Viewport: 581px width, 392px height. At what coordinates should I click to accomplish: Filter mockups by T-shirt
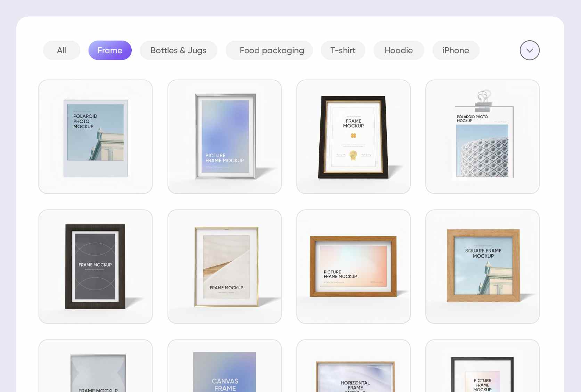coord(343,50)
